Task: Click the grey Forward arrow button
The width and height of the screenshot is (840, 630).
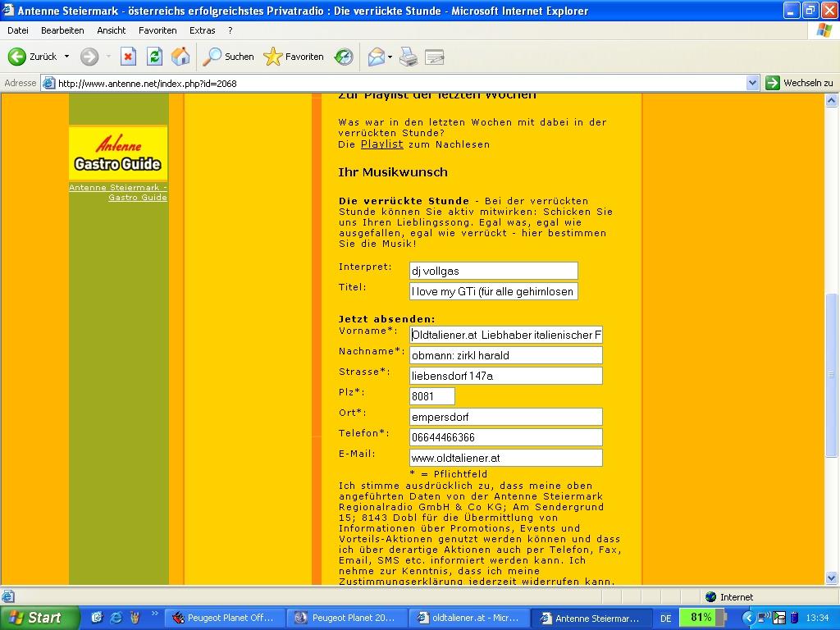Action: 89,57
